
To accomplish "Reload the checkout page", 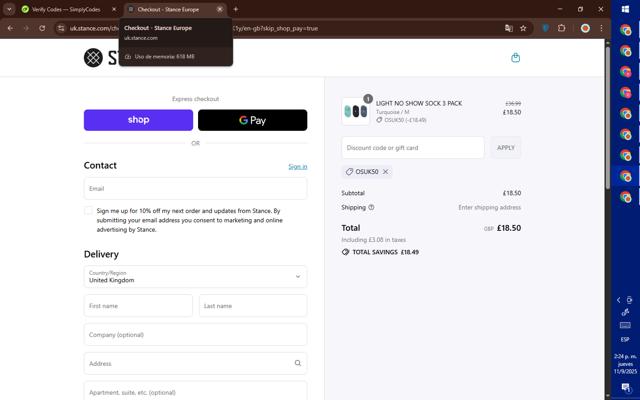I will [x=42, y=28].
